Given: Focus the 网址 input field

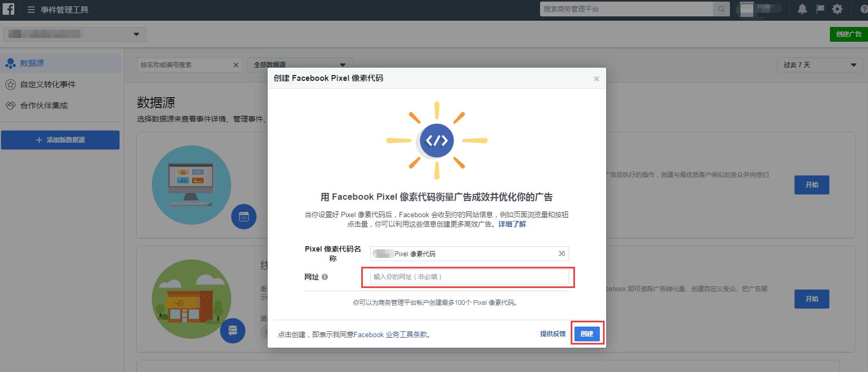Looking at the screenshot, I should tap(470, 277).
